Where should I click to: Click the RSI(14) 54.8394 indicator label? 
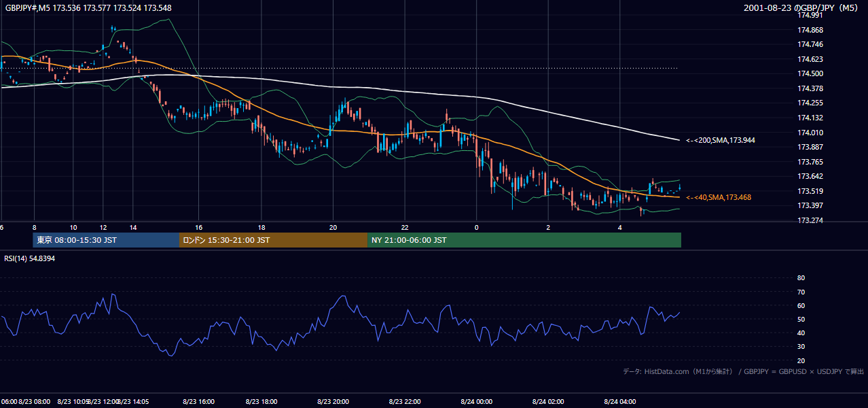tap(30, 258)
